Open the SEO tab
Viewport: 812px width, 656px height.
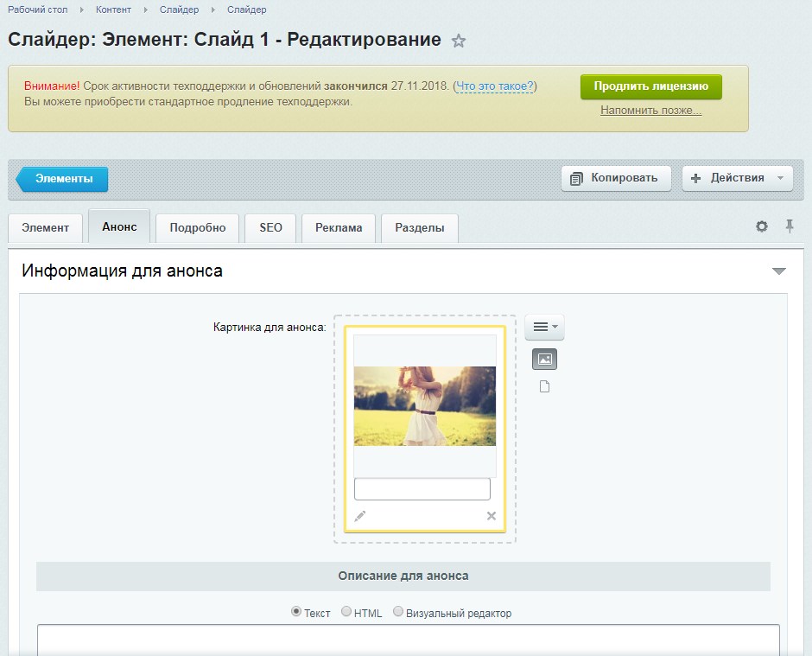pyautogui.click(x=270, y=228)
